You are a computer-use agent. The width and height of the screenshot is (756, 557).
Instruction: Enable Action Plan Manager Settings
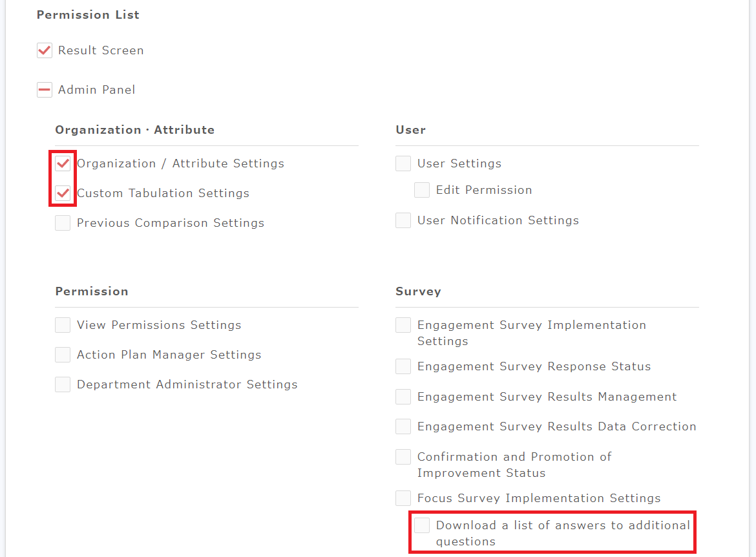(x=63, y=355)
